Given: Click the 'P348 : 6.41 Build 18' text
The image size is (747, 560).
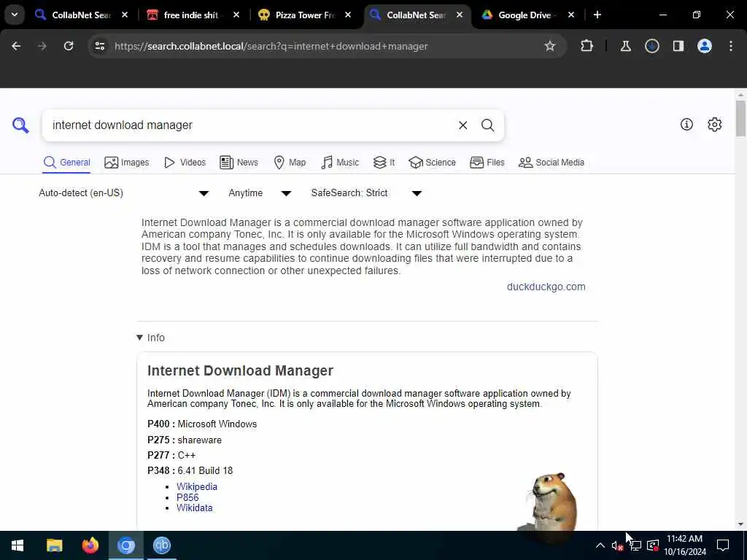Looking at the screenshot, I should (x=190, y=470).
